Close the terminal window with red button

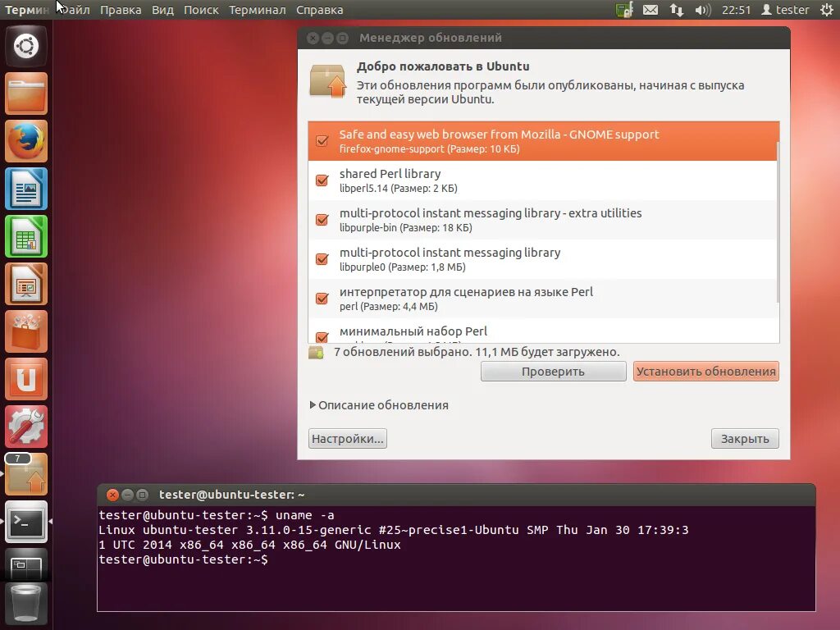(x=112, y=495)
